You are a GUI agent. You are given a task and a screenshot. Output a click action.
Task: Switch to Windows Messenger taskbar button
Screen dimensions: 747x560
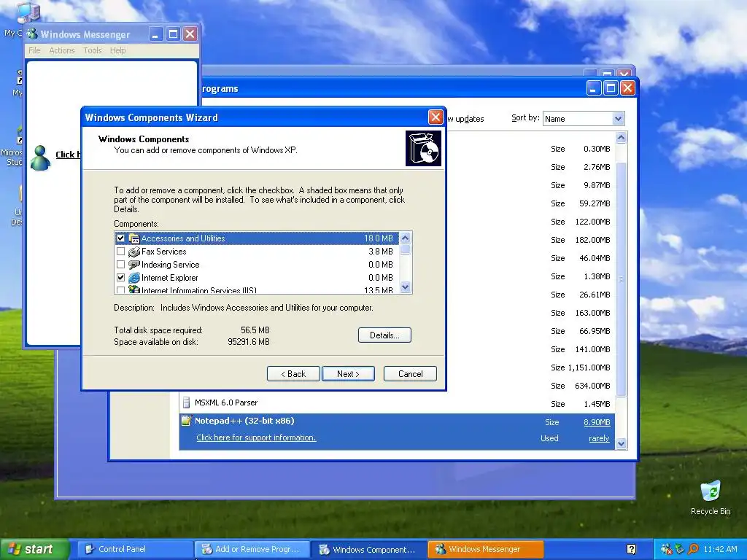(x=485, y=549)
